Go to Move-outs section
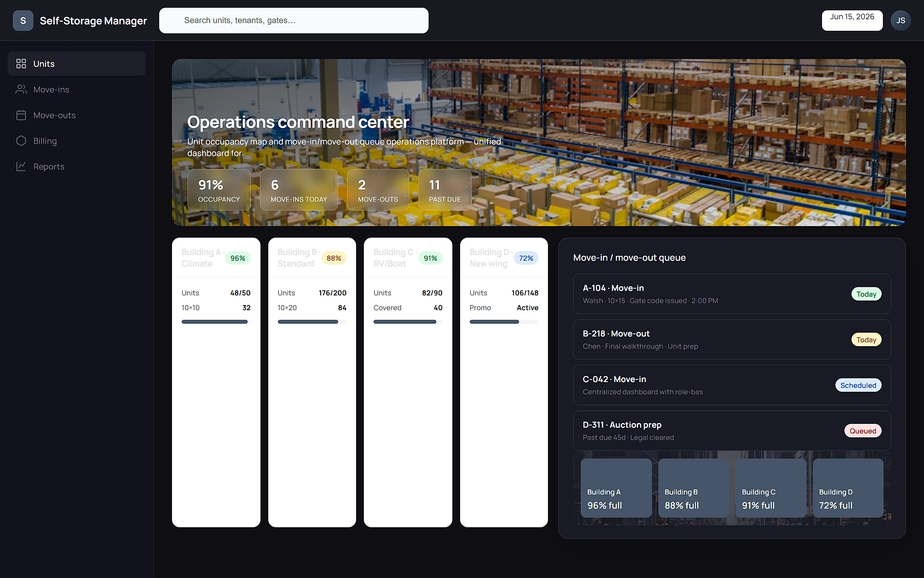The image size is (924, 578). click(x=76, y=115)
